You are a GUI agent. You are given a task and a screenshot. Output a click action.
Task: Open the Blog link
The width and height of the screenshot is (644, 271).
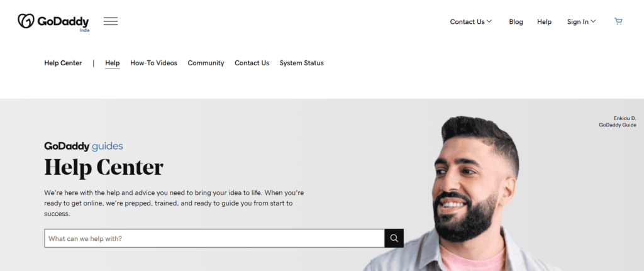(x=516, y=22)
